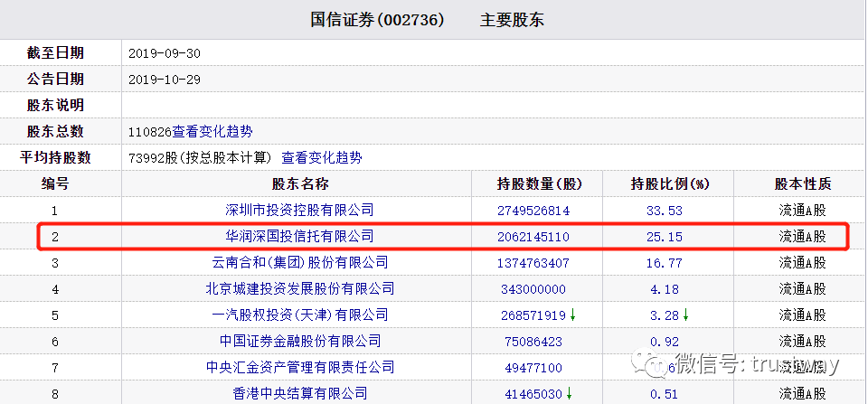
Task: Select holding ratio 16.77
Action: pyautogui.click(x=665, y=263)
